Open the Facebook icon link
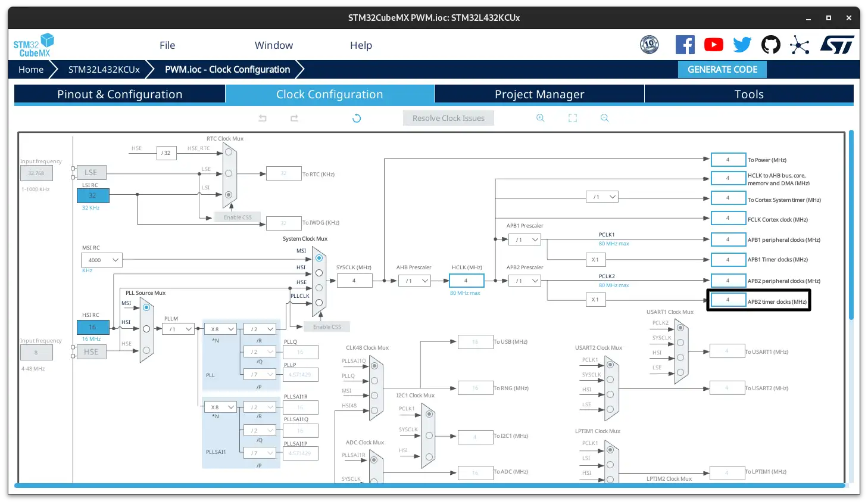 685,45
